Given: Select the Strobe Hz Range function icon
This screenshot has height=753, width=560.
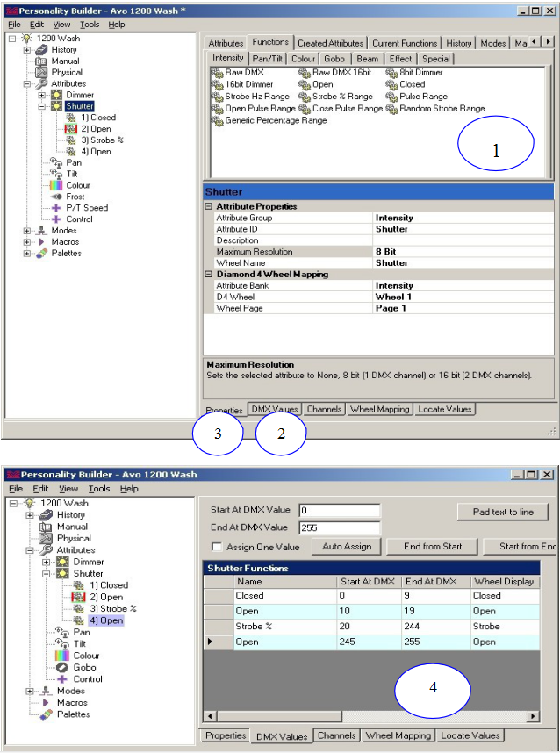Looking at the screenshot, I should (218, 97).
